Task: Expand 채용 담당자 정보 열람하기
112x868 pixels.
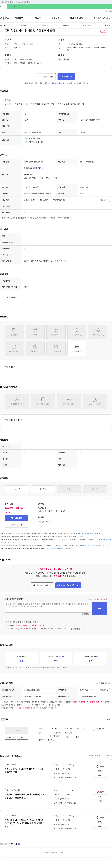Action: 68,585
